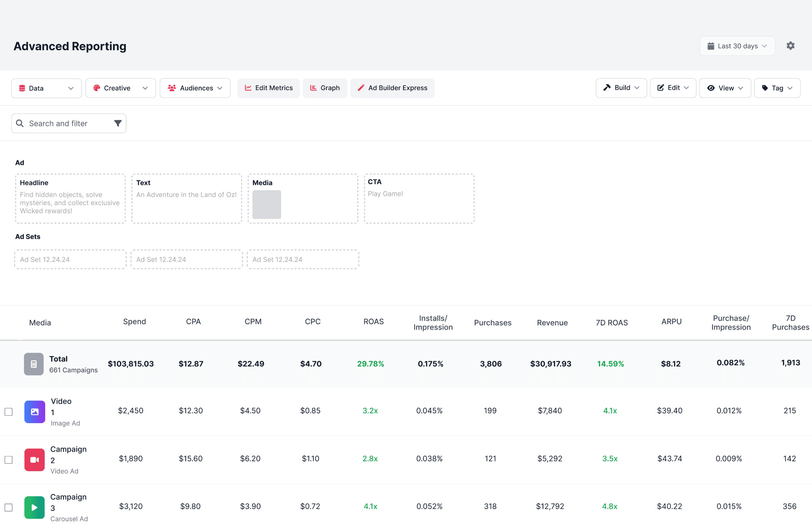Check the checkbox for Video 1 row
The height and width of the screenshot is (525, 812).
[x=8, y=412]
